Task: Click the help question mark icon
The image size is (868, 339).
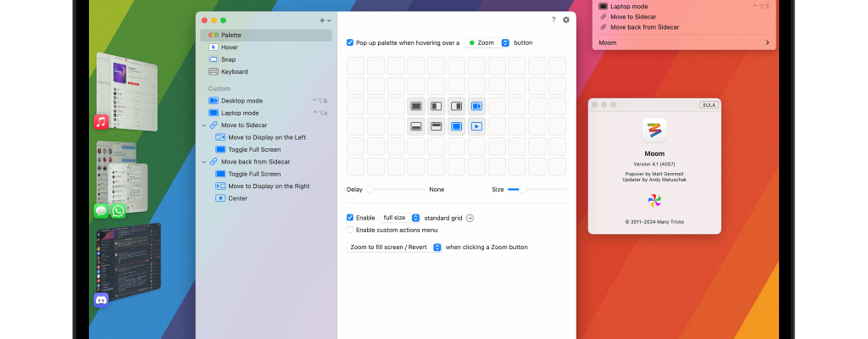Action: 554,19
